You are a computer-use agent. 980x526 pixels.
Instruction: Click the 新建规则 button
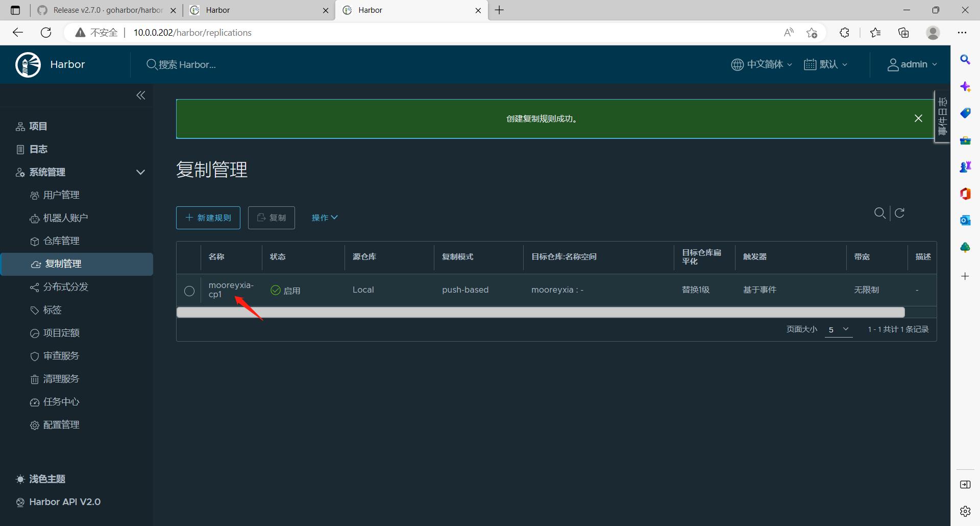click(x=208, y=218)
